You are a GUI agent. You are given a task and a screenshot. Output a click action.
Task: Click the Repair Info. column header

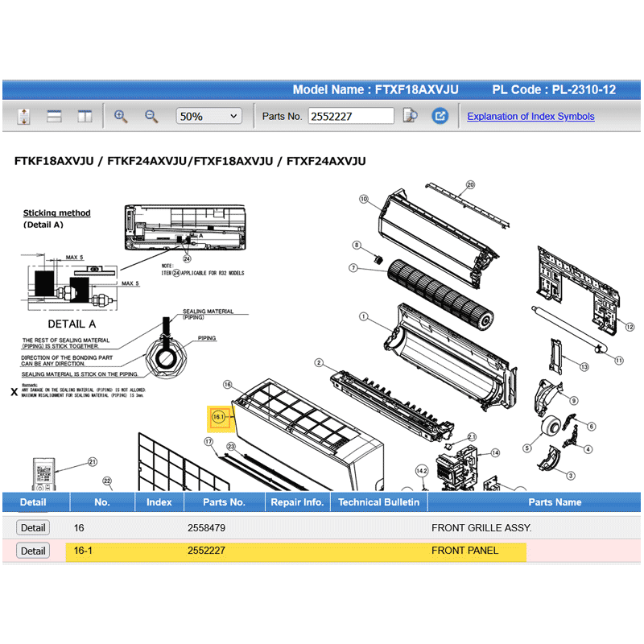[296, 502]
